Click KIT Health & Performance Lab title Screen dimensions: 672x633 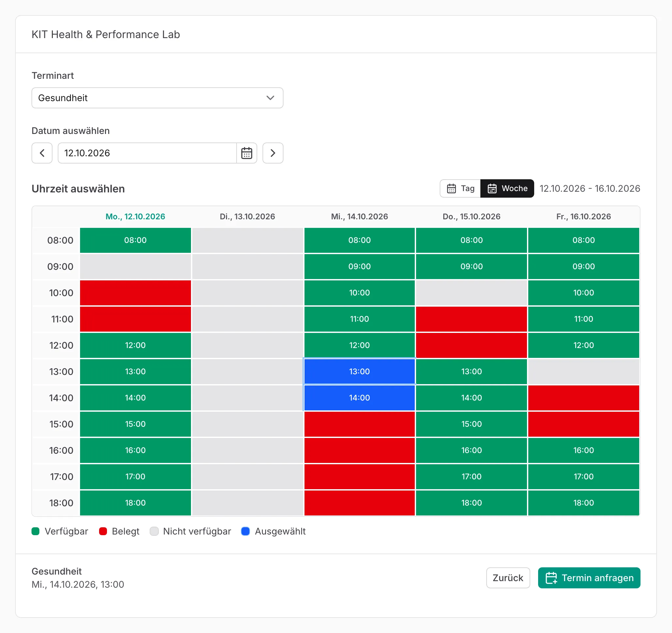coord(105,34)
